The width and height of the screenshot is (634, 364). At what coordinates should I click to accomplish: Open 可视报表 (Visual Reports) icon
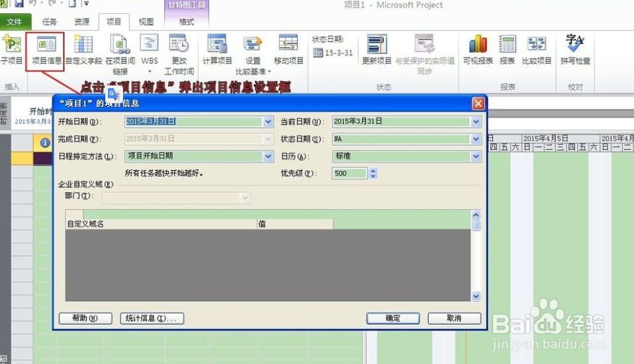coord(477,50)
